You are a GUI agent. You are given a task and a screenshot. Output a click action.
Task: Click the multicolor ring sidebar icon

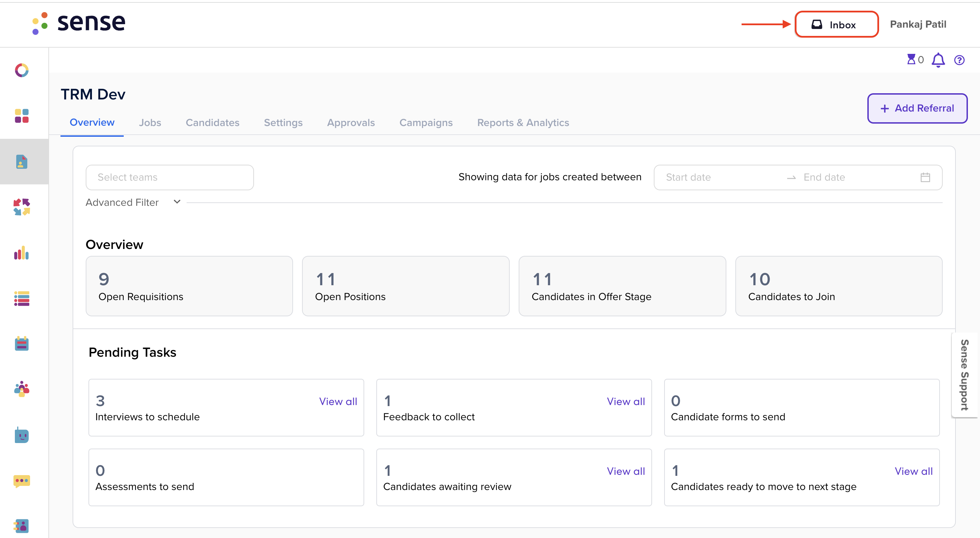(x=22, y=70)
